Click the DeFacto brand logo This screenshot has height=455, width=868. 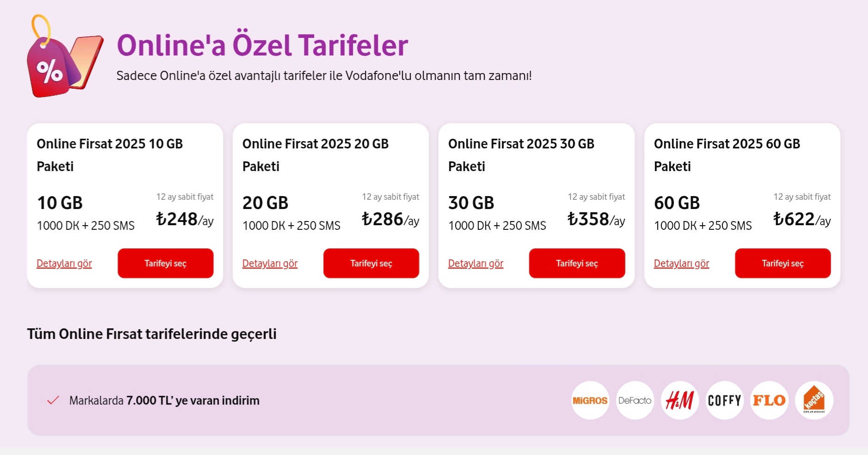pos(635,400)
